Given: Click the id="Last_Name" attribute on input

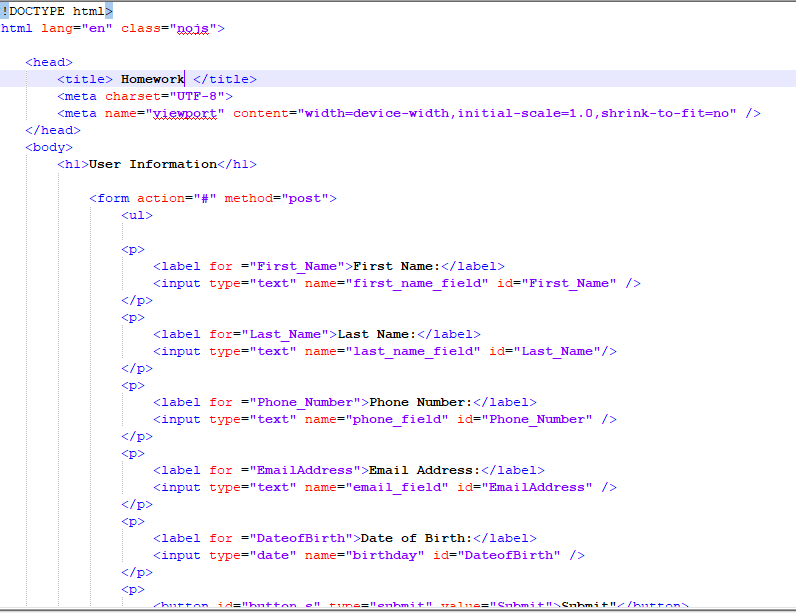Looking at the screenshot, I should coord(545,351).
